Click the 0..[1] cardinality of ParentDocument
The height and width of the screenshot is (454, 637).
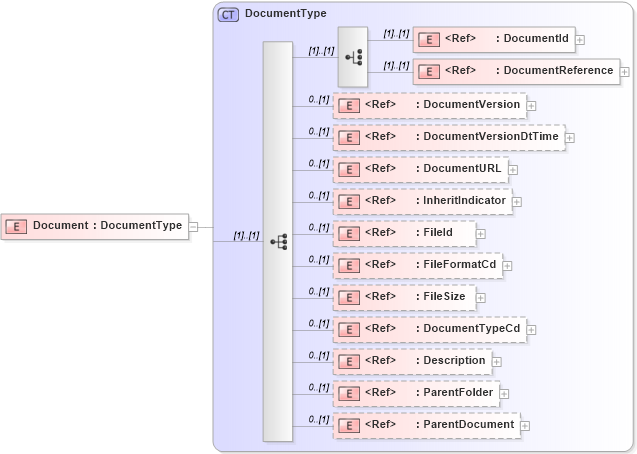click(x=318, y=419)
